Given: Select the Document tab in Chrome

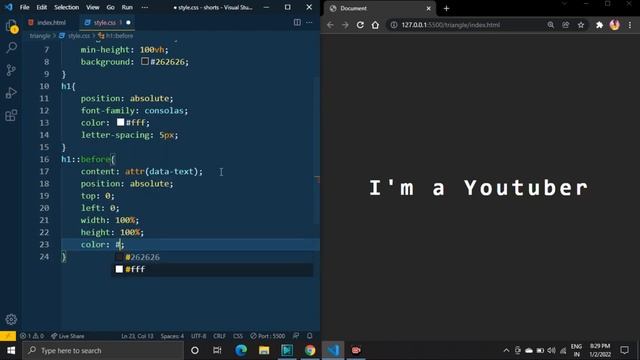Looking at the screenshot, I should 380,8.
